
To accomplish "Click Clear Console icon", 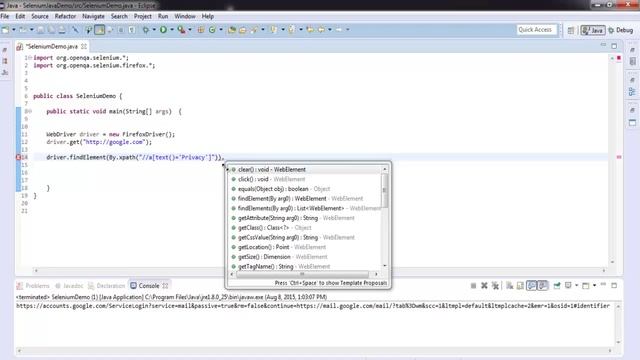I will (509, 286).
